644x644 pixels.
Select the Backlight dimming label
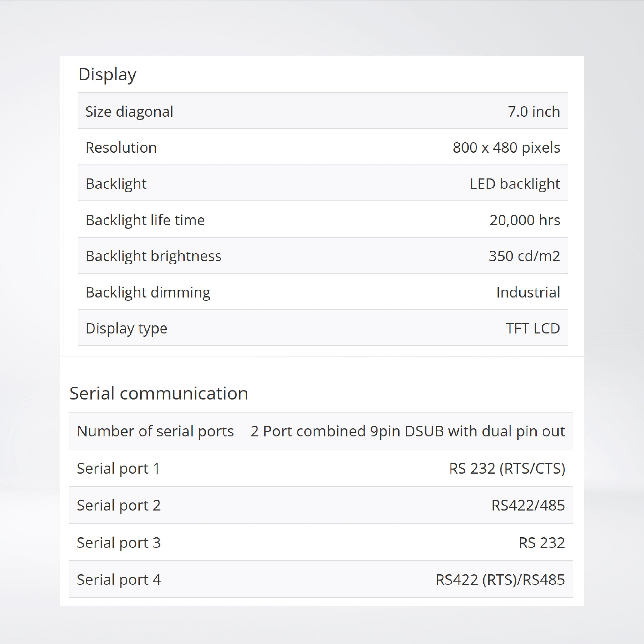(x=148, y=292)
